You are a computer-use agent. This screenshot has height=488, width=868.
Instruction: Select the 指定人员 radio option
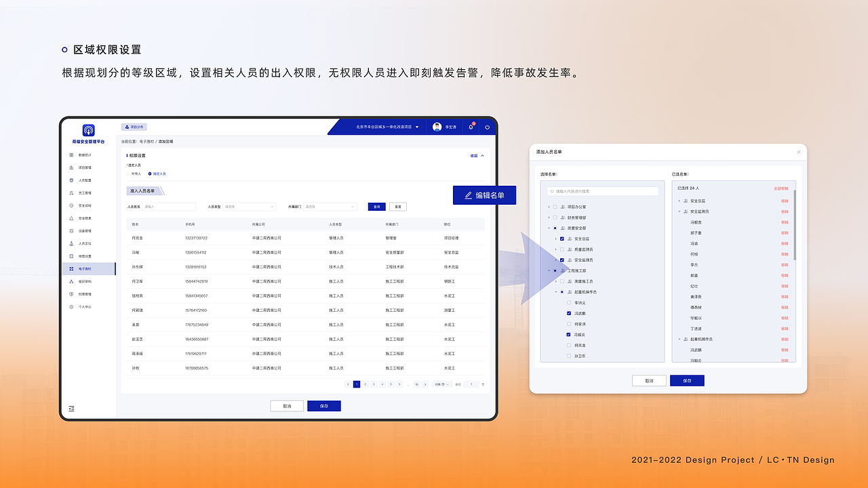tap(157, 174)
